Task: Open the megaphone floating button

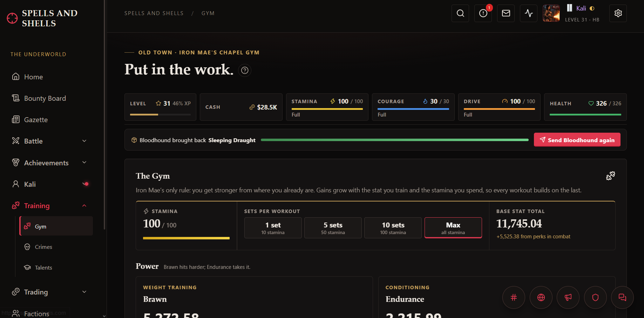Action: tap(568, 298)
